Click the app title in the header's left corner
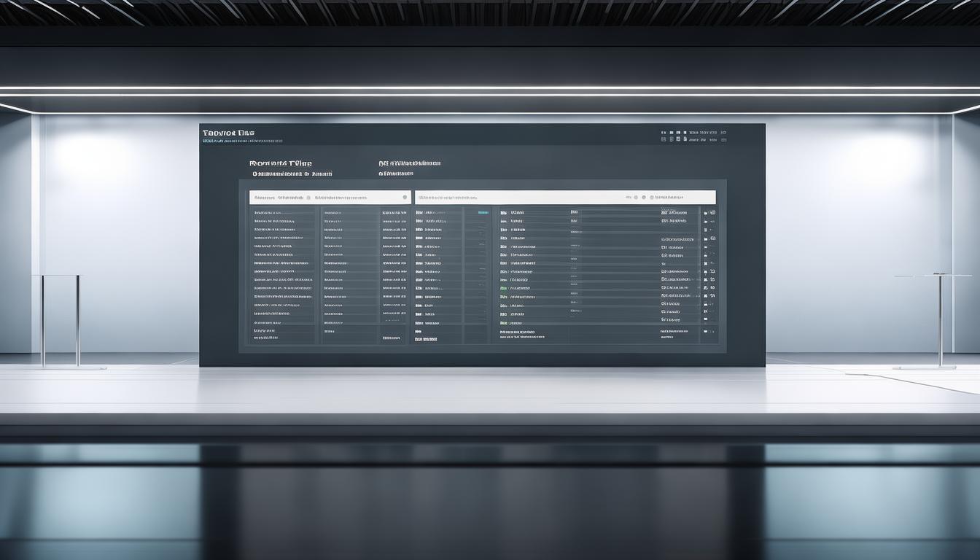 click(x=228, y=133)
